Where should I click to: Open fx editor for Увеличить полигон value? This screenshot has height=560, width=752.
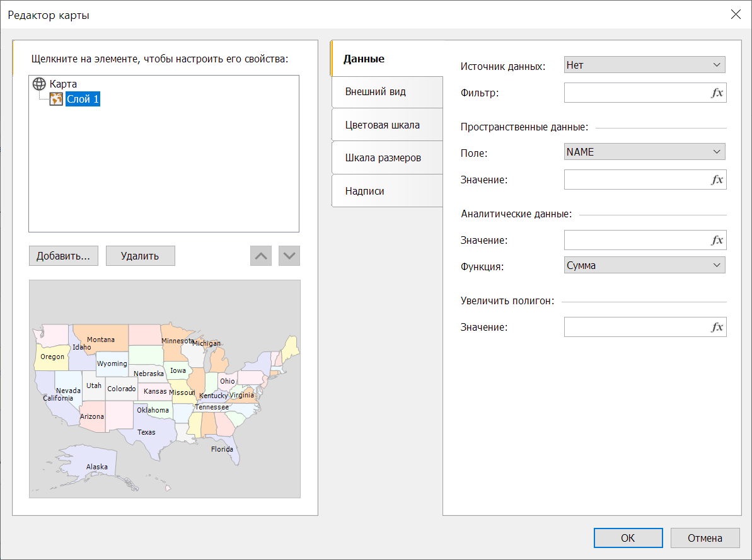point(717,328)
